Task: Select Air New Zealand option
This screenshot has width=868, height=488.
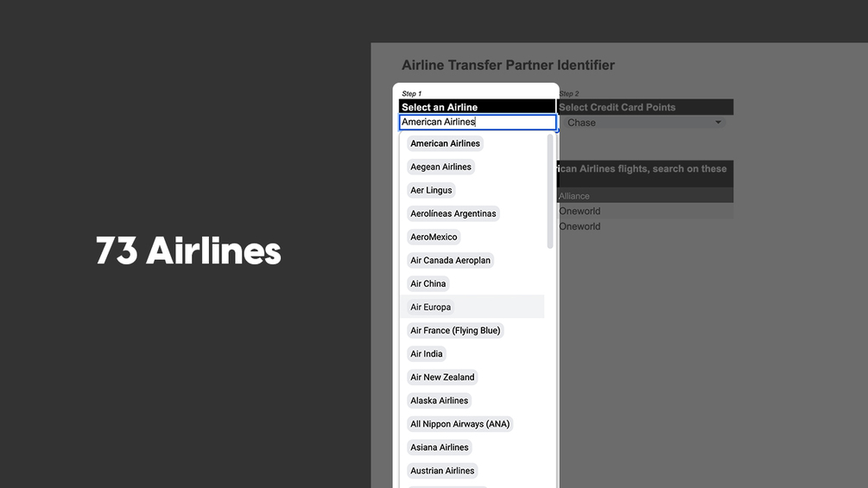Action: tap(442, 377)
